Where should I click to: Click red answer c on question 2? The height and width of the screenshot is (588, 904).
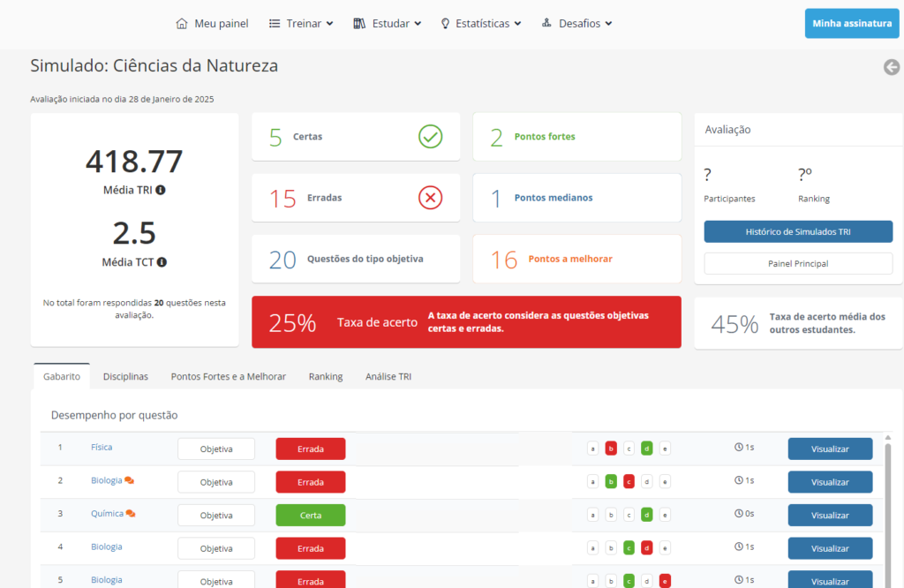point(629,481)
